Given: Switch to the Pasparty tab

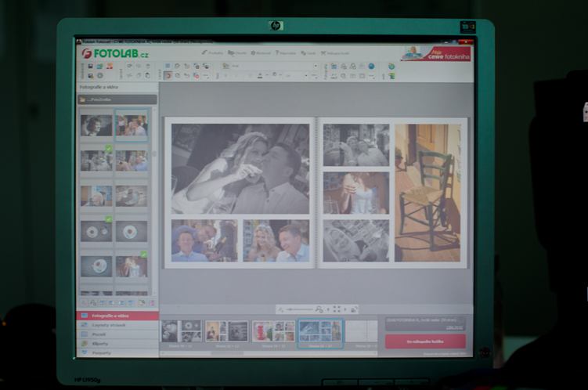Looking at the screenshot, I should tap(117, 352).
